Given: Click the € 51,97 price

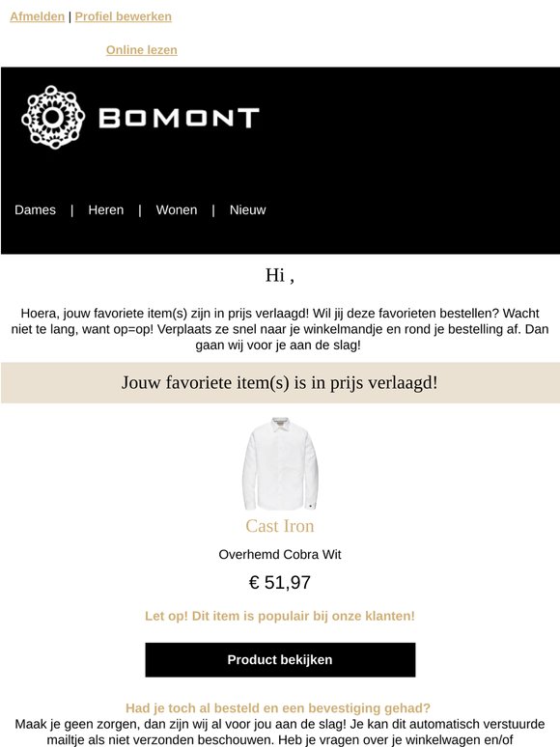Looking at the screenshot, I should click(280, 582).
